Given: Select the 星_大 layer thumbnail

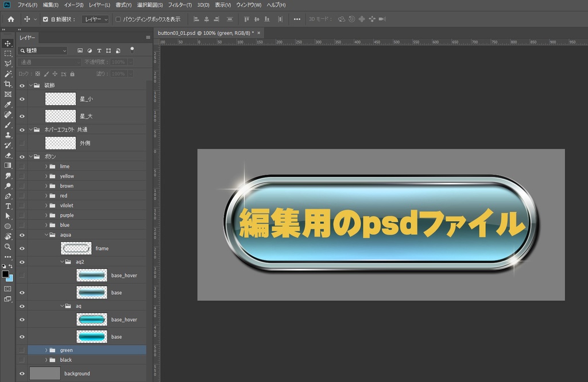Looking at the screenshot, I should (x=60, y=116).
